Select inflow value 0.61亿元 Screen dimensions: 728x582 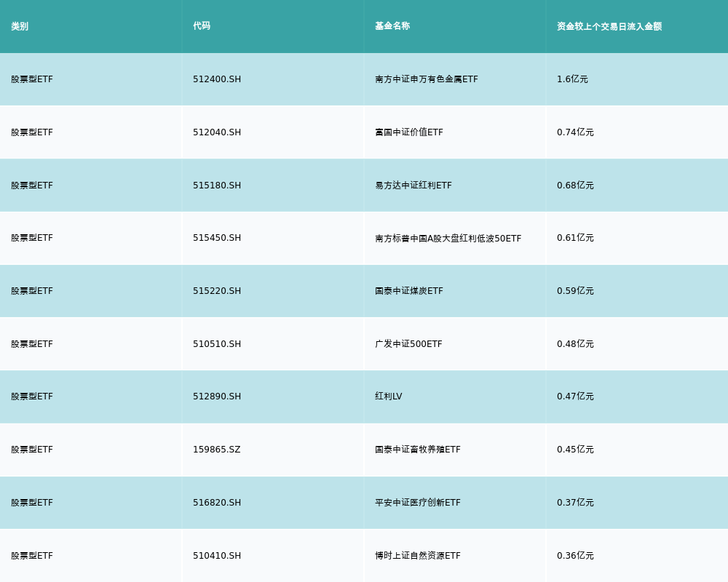pos(575,238)
